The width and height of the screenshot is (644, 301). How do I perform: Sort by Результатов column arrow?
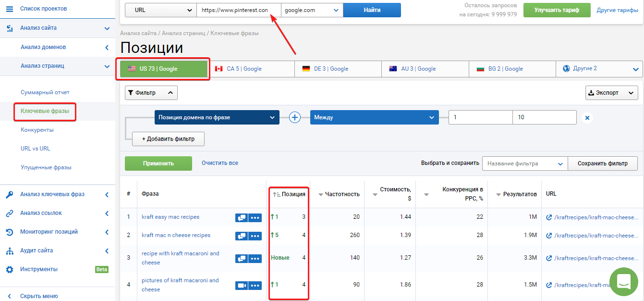coord(498,195)
